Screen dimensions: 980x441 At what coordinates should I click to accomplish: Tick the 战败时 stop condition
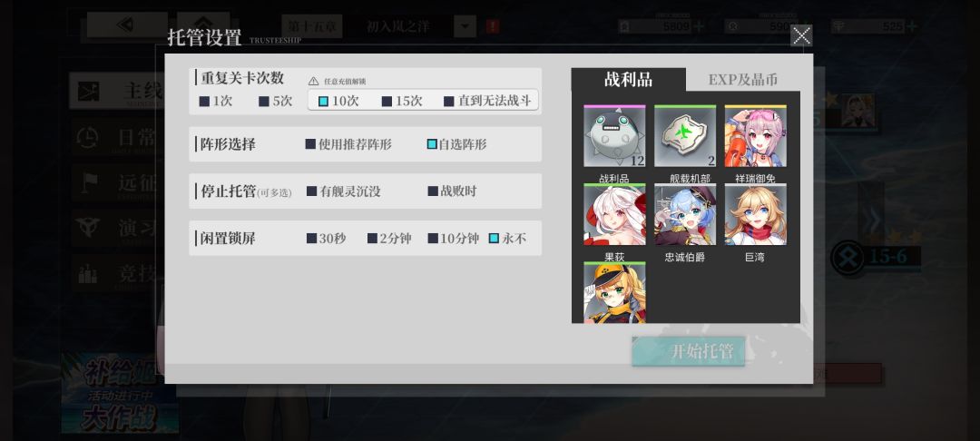click(x=452, y=191)
